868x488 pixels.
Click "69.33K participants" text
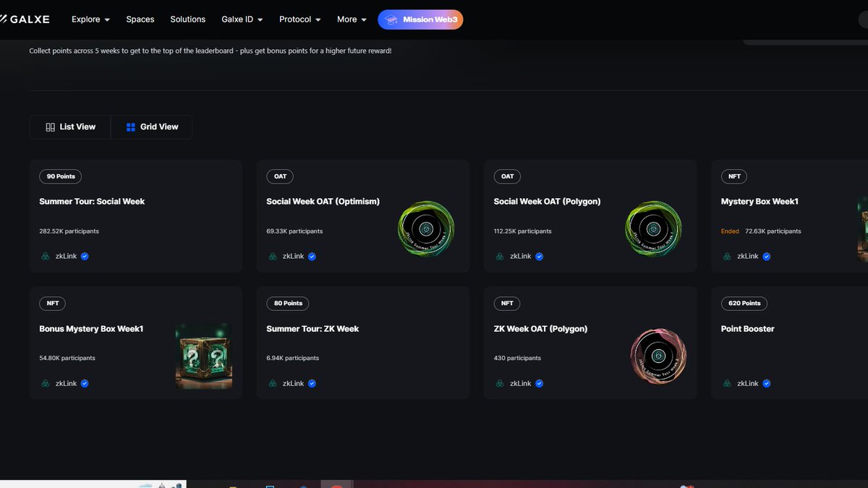click(294, 231)
